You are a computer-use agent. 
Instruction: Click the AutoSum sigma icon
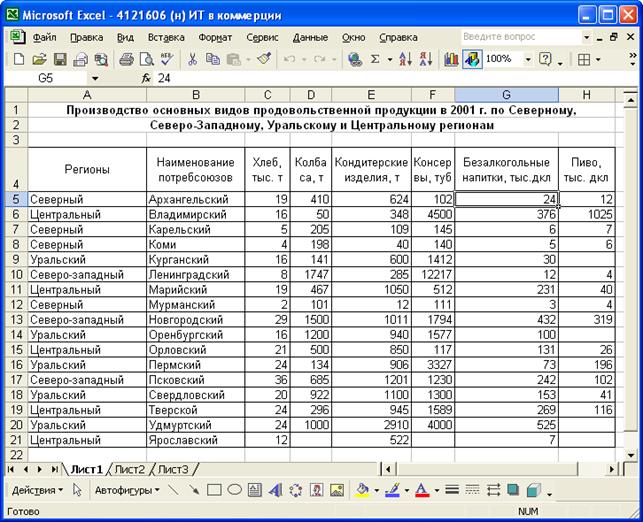(375, 60)
